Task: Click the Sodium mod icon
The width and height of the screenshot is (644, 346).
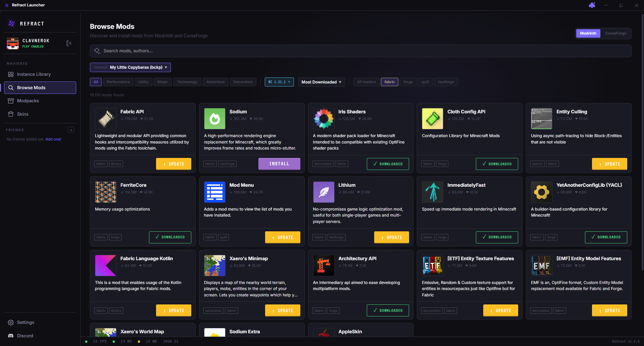Action: pyautogui.click(x=215, y=119)
